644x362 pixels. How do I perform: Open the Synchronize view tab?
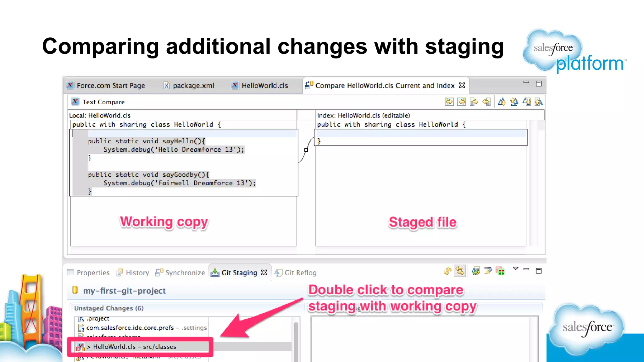tap(180, 272)
